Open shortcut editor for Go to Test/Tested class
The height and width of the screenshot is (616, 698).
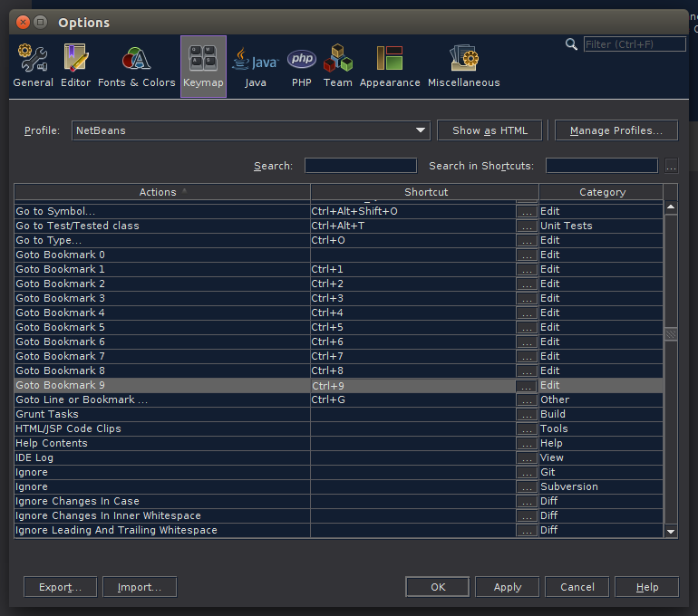[527, 226]
